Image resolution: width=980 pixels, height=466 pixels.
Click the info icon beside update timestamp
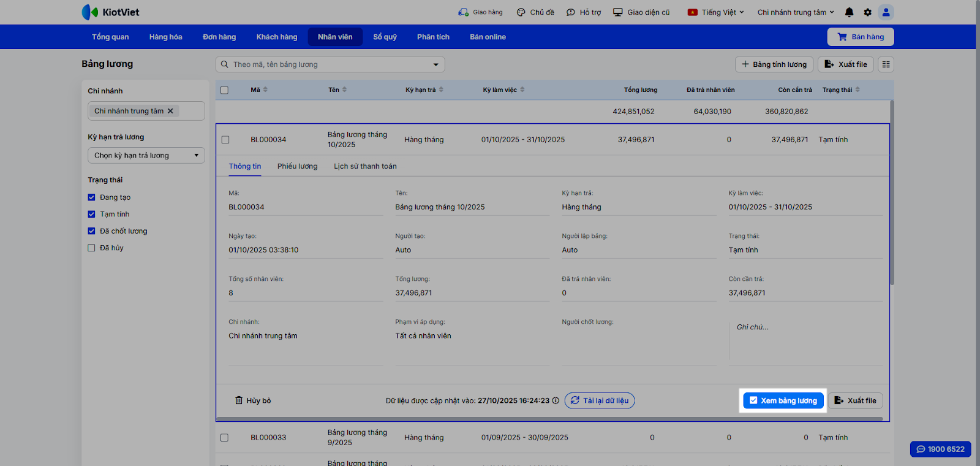(x=556, y=401)
